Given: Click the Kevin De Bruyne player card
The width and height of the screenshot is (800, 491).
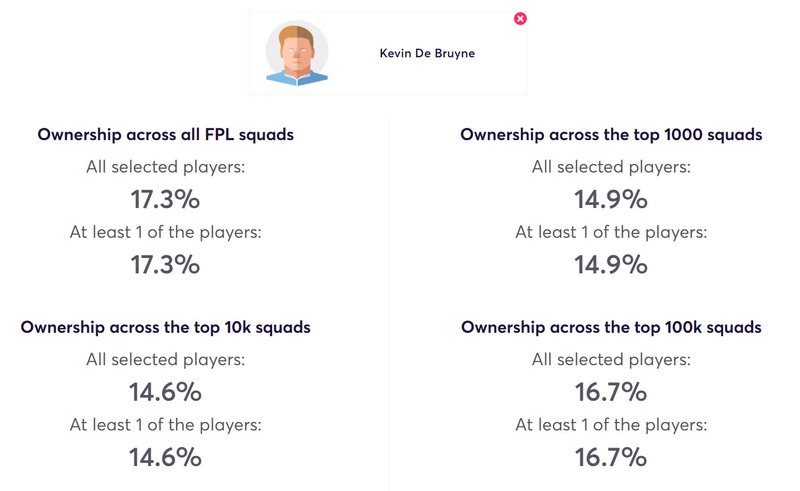Looking at the screenshot, I should 388,53.
